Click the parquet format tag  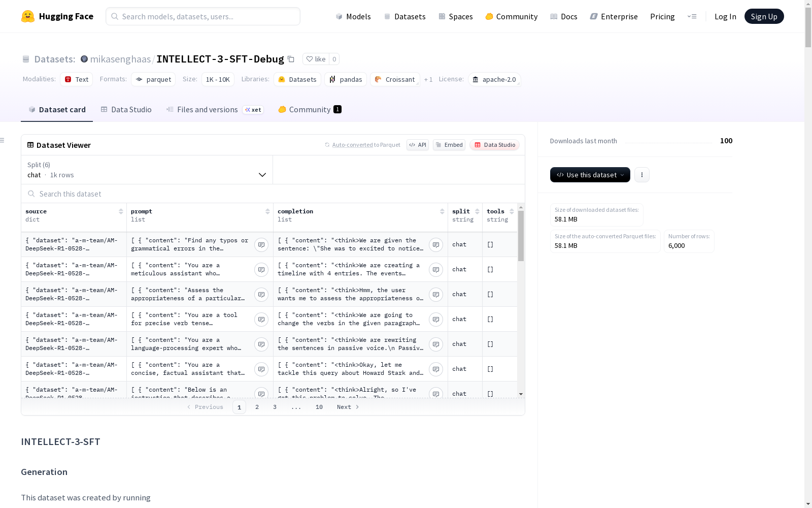click(x=153, y=79)
